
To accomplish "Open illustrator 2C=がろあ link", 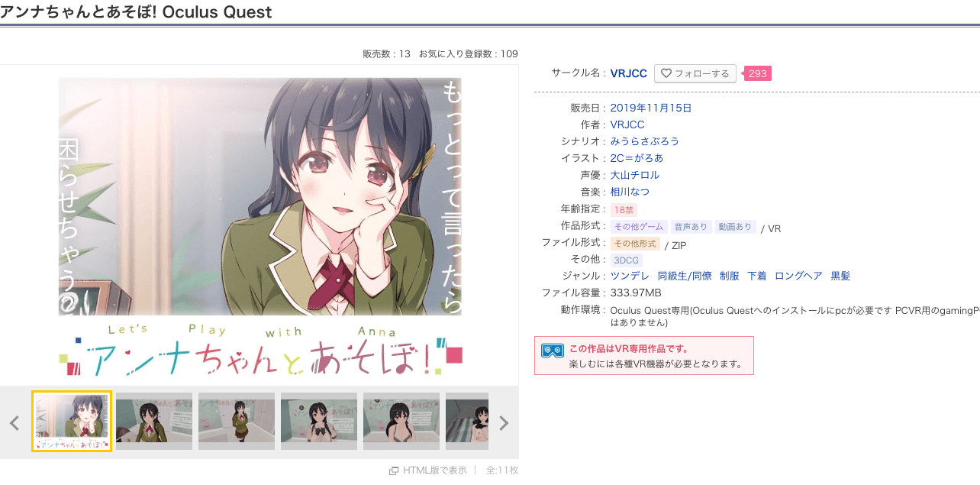I will [637, 158].
